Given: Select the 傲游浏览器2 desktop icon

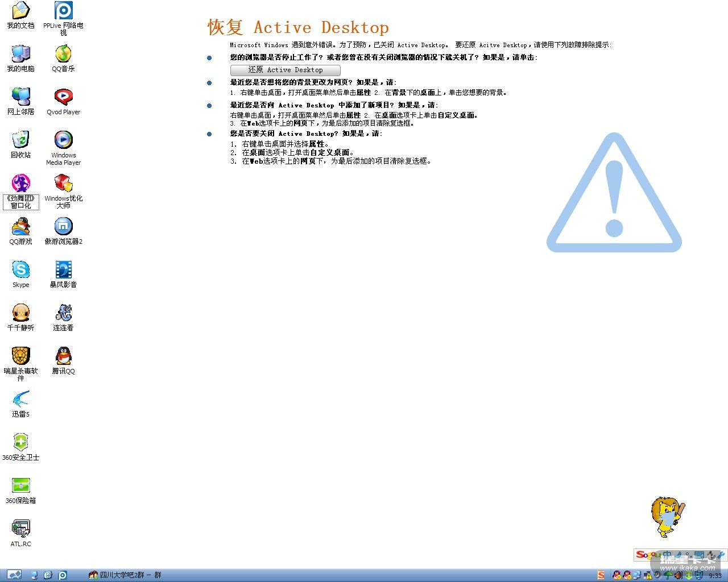Looking at the screenshot, I should tap(63, 231).
